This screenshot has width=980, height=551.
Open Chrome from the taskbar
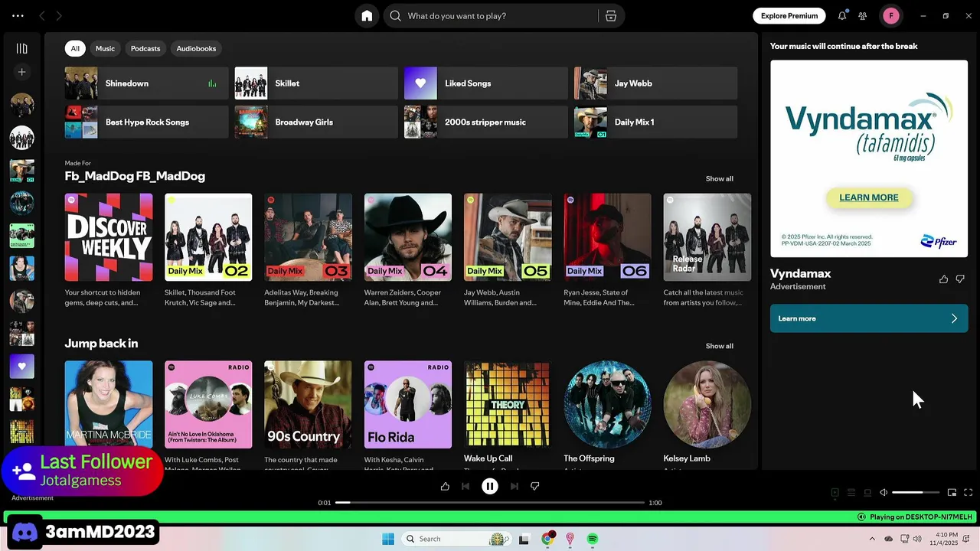pyautogui.click(x=547, y=539)
